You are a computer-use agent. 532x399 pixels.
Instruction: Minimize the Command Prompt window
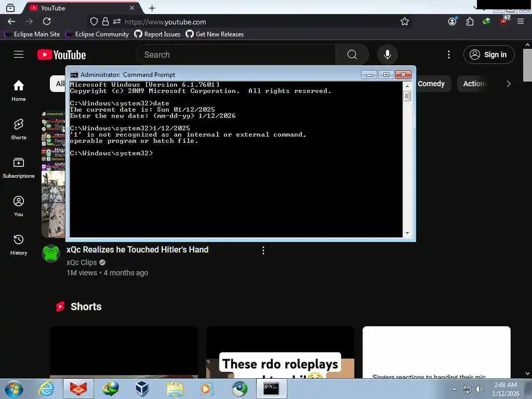click(x=369, y=75)
